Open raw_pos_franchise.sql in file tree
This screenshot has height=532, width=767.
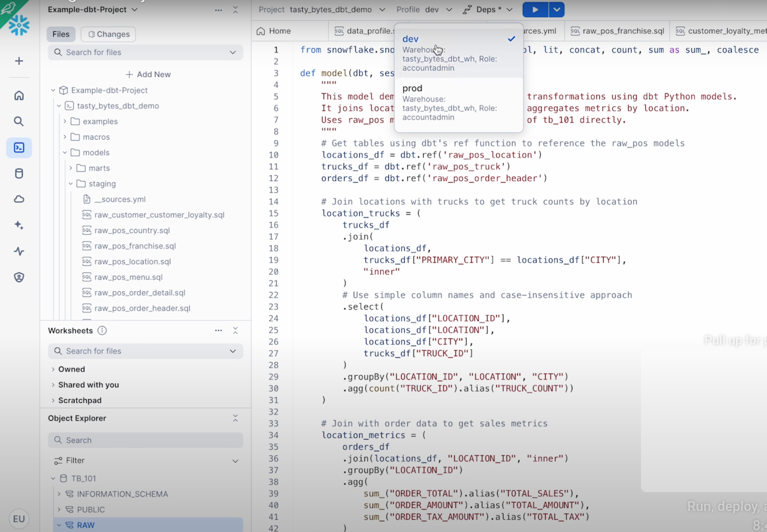[129, 246]
